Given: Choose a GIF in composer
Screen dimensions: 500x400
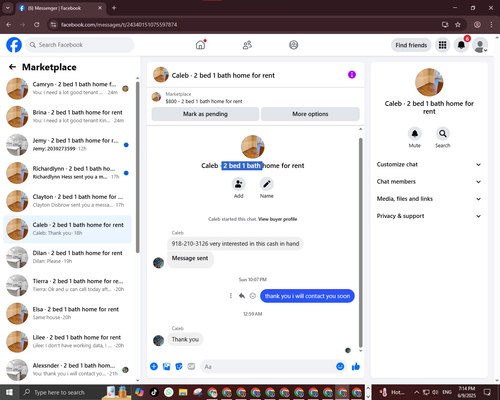Looking at the screenshot, I should coord(191,367).
